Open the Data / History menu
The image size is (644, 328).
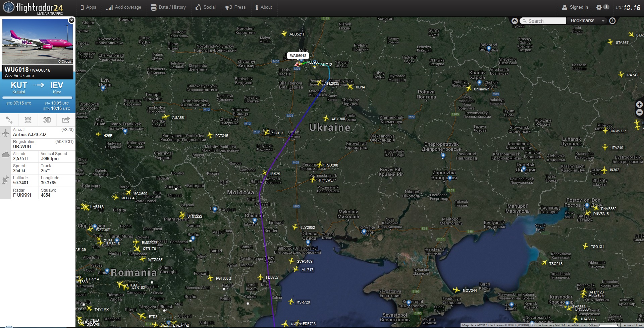tap(168, 7)
